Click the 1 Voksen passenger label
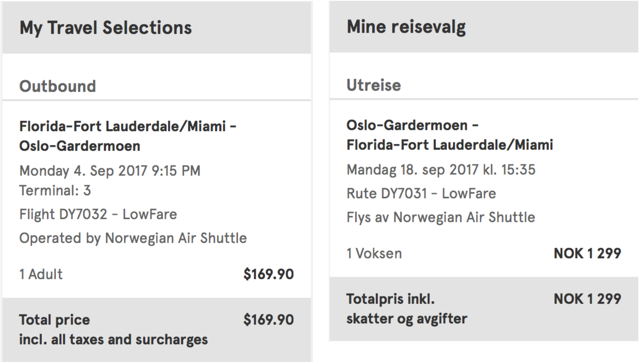Viewport: 640px width, 364px height. click(x=374, y=253)
